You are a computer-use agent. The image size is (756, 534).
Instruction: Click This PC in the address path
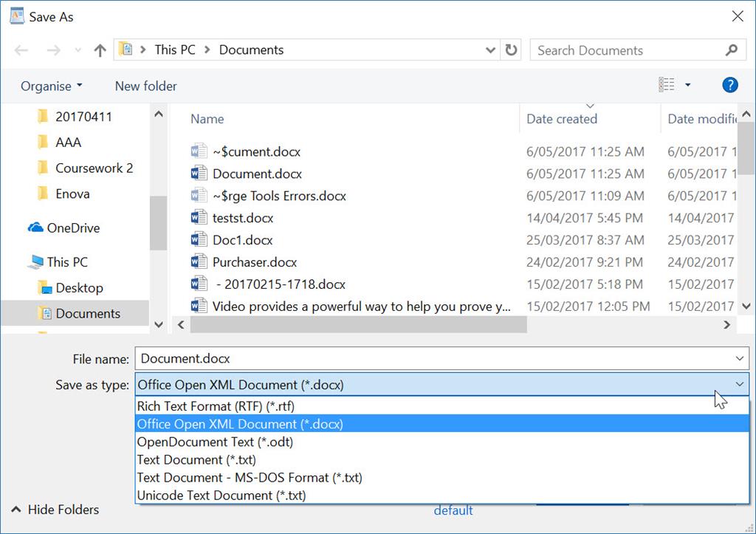point(174,49)
